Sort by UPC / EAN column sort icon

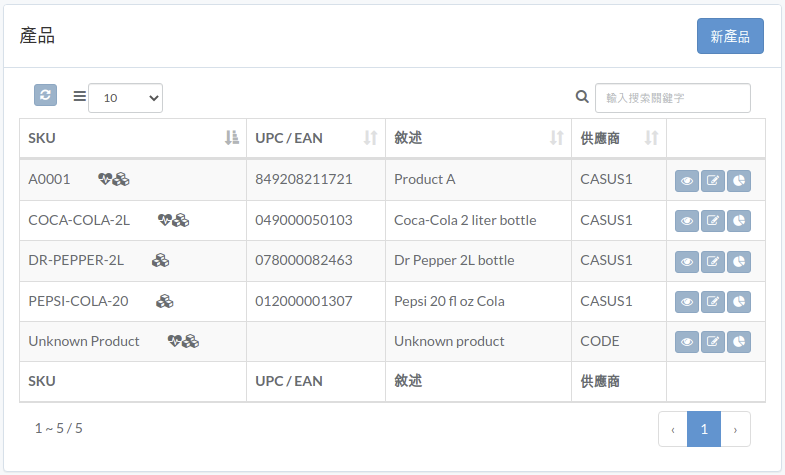(x=370, y=138)
